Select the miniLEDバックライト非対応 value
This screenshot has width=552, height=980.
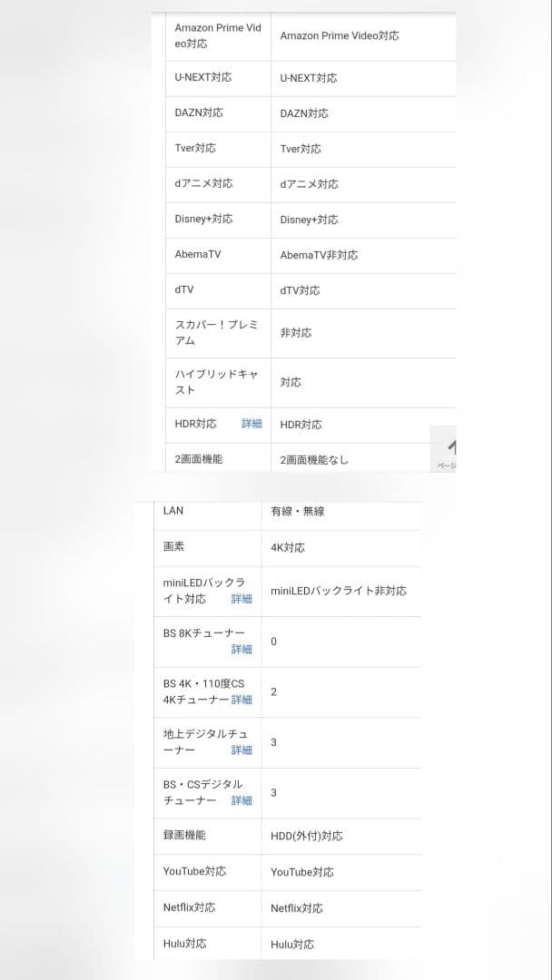point(339,591)
